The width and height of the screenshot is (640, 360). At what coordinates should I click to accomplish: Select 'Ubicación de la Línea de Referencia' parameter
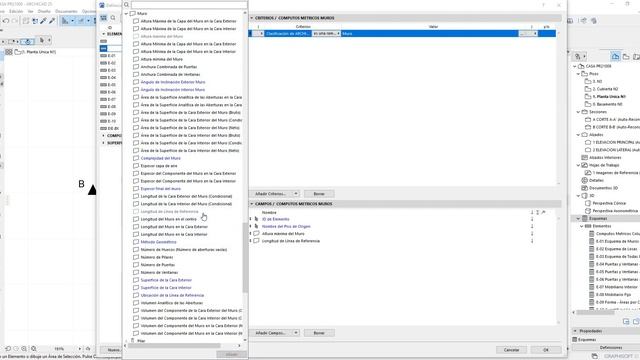pyautogui.click(x=172, y=295)
